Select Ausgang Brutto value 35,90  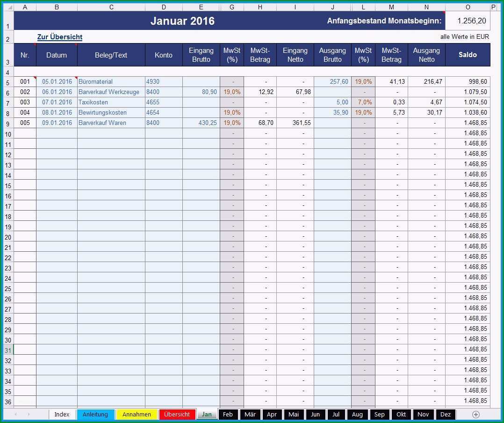[332, 113]
